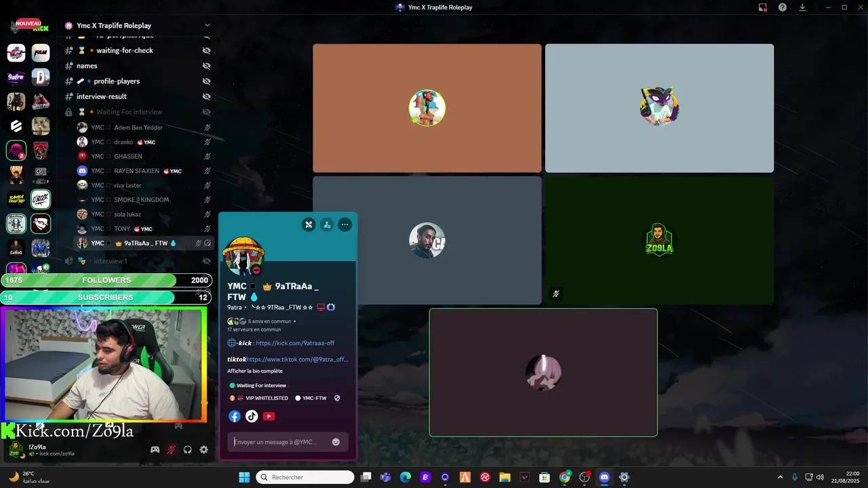This screenshot has height=488, width=868.
Task: Open emoji picker in profile message box
Action: click(x=336, y=442)
